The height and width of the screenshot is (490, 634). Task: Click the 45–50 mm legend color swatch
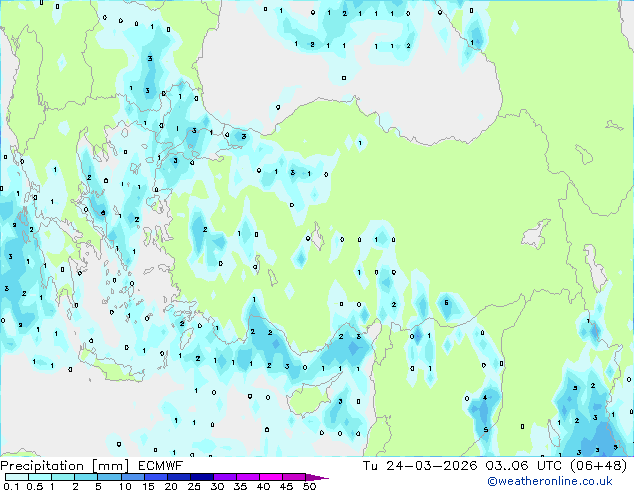click(x=294, y=477)
